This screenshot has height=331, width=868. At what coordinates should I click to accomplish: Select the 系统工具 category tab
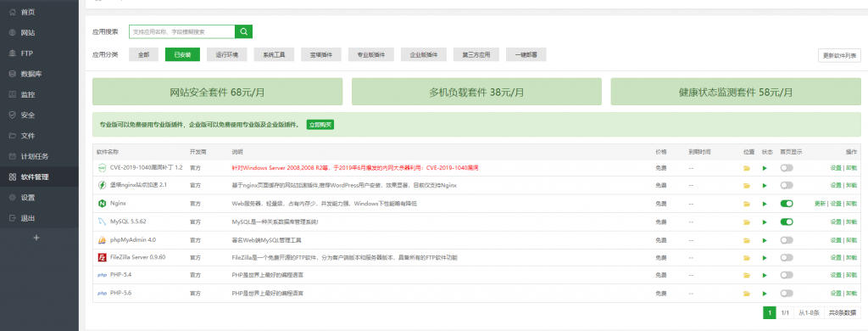tap(274, 55)
